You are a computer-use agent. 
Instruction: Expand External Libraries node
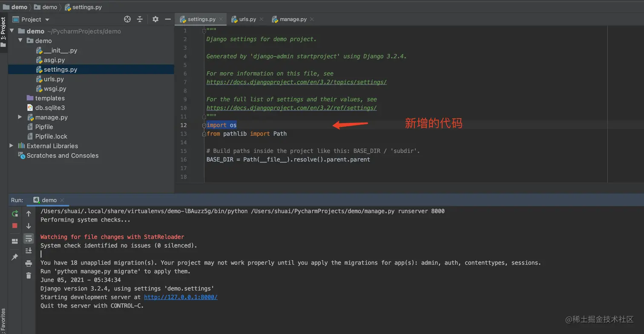click(x=11, y=145)
